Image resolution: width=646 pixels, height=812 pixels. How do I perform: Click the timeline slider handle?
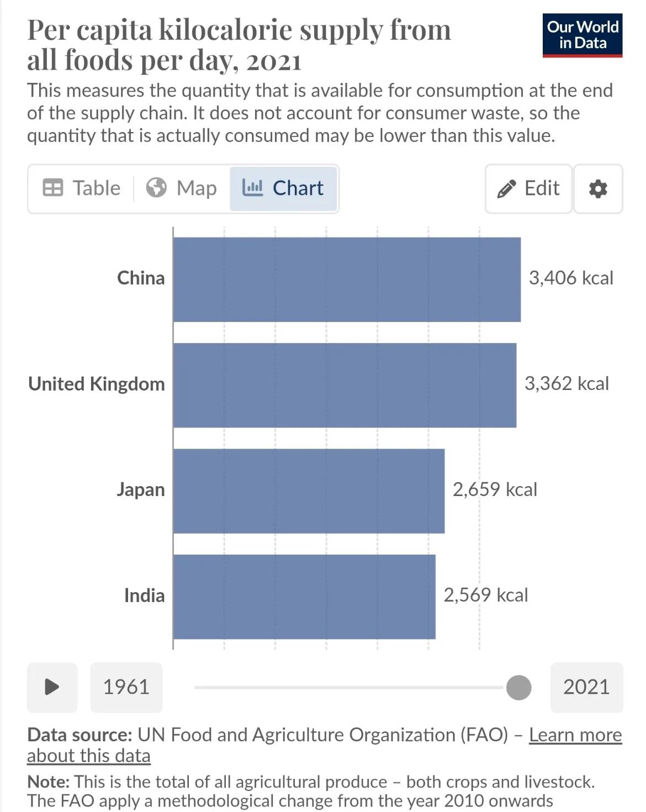click(518, 688)
